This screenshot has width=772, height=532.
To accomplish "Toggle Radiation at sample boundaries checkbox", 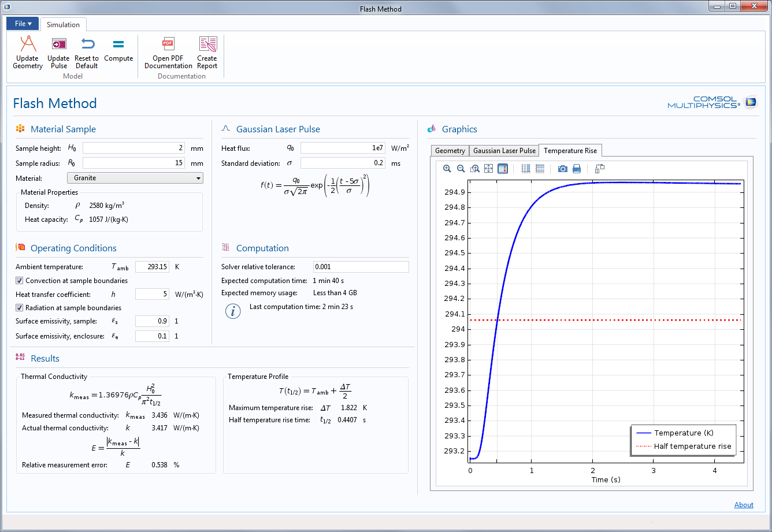I will 20,308.
